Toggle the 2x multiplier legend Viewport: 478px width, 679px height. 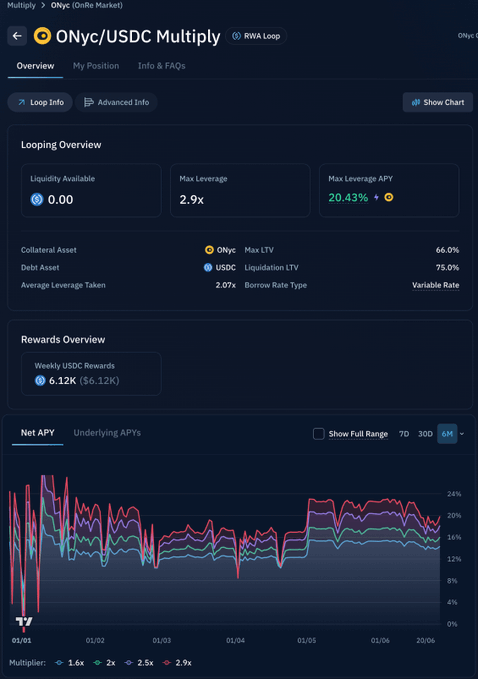tap(104, 663)
